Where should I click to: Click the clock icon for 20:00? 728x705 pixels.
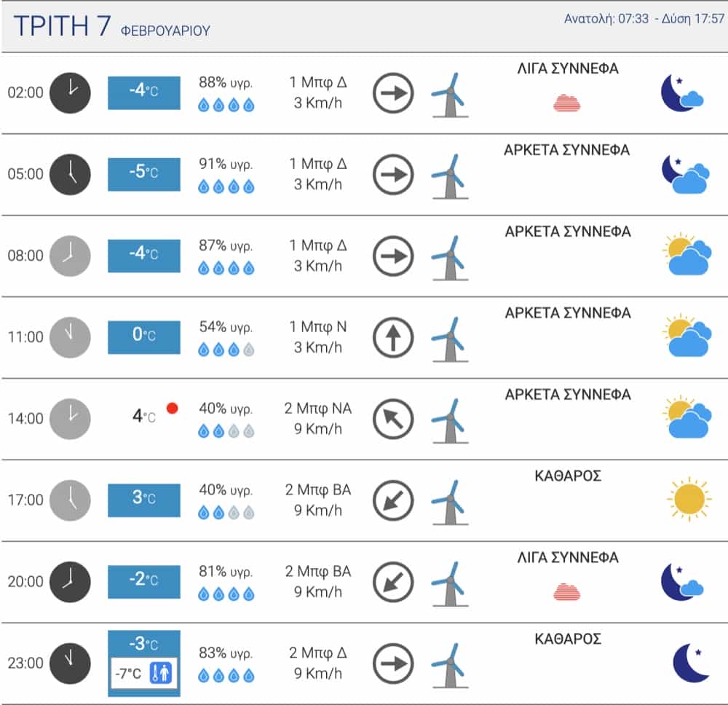[70, 582]
